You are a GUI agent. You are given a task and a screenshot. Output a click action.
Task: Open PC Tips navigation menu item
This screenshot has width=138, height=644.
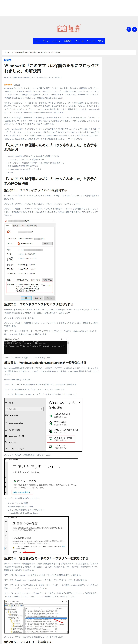click(46, 41)
